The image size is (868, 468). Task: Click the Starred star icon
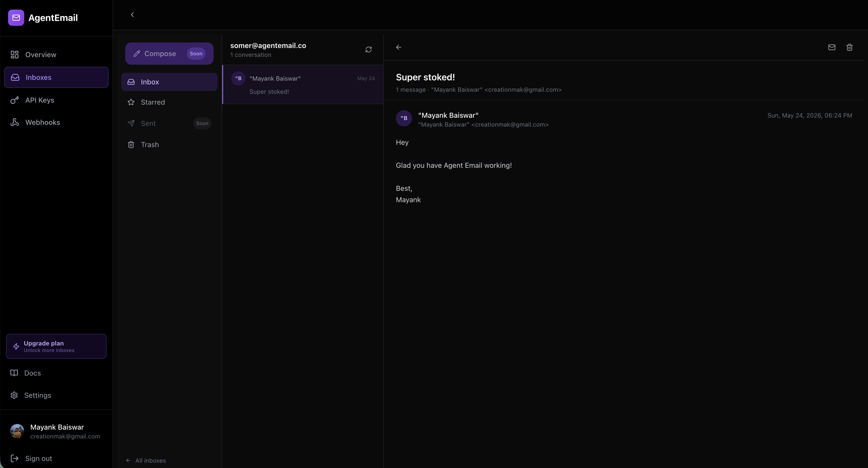pos(131,102)
